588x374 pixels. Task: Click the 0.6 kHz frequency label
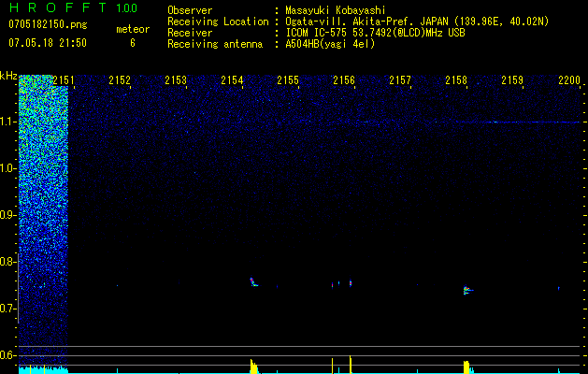pyautogui.click(x=7, y=355)
